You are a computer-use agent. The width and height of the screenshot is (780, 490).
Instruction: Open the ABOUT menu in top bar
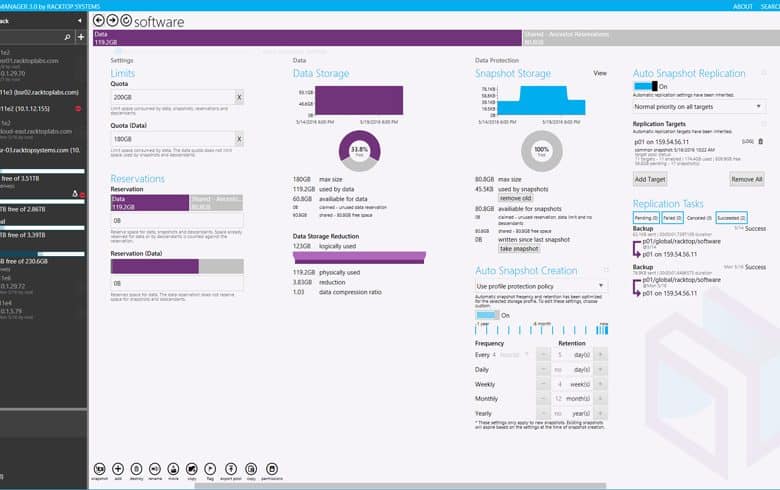point(742,6)
